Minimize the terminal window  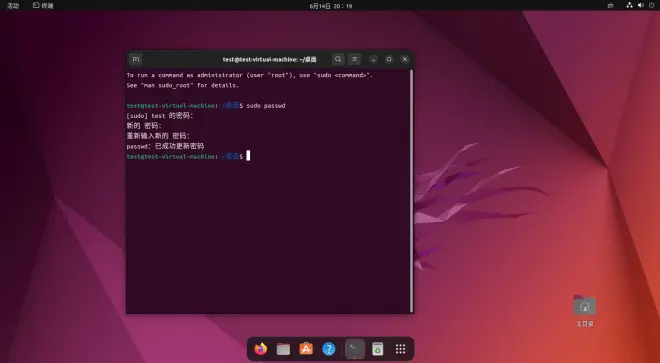point(373,59)
